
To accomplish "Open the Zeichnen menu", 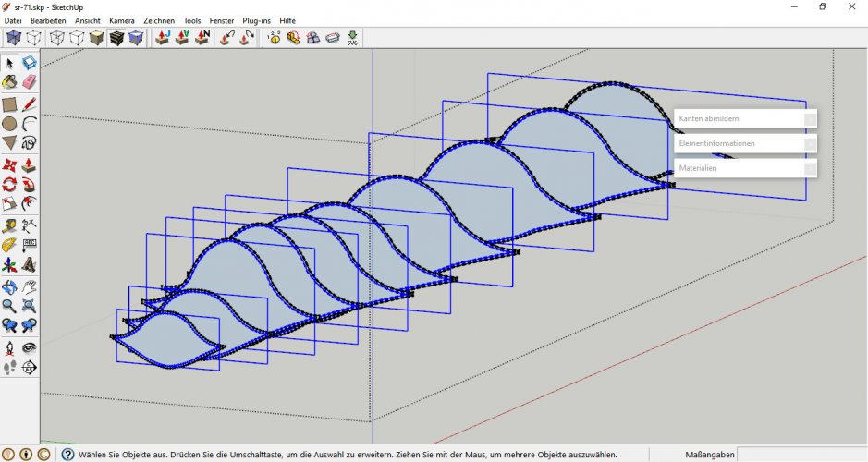I will click(159, 20).
